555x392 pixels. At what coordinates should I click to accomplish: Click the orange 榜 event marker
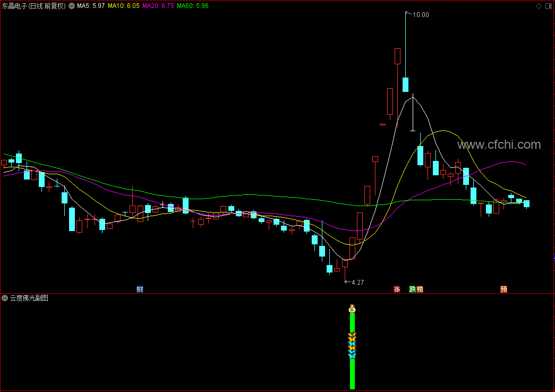[420, 289]
